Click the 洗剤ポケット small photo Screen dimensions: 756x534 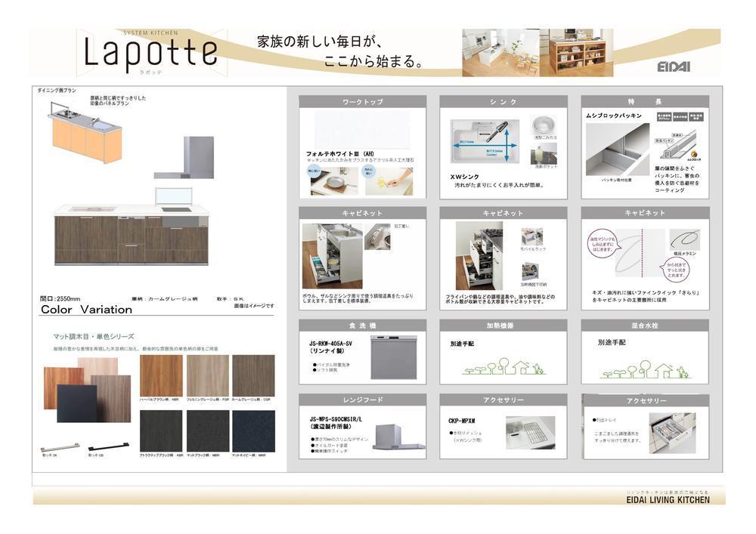[x=544, y=155]
